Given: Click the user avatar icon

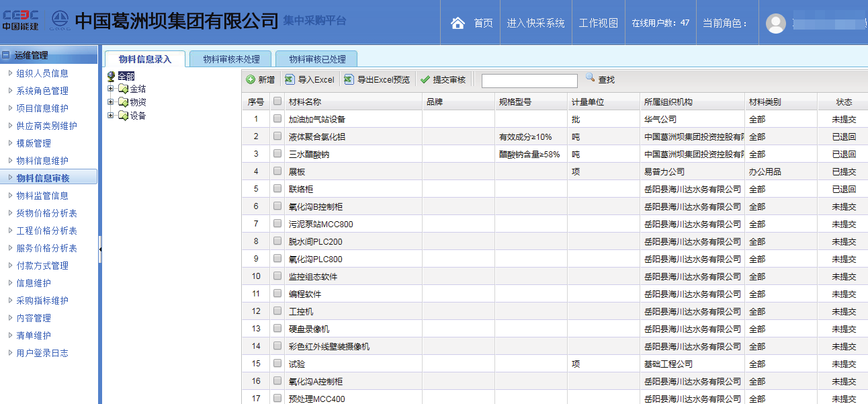Looking at the screenshot, I should click(776, 23).
